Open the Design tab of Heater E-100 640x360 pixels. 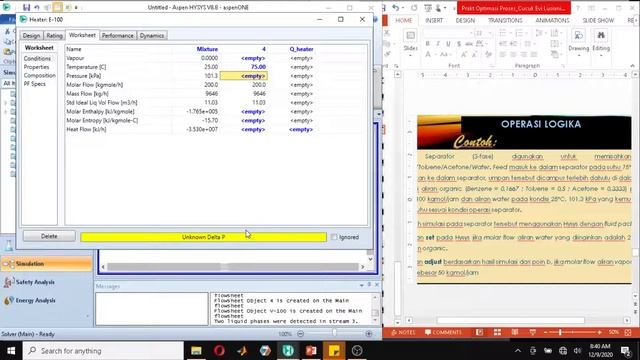tap(31, 36)
